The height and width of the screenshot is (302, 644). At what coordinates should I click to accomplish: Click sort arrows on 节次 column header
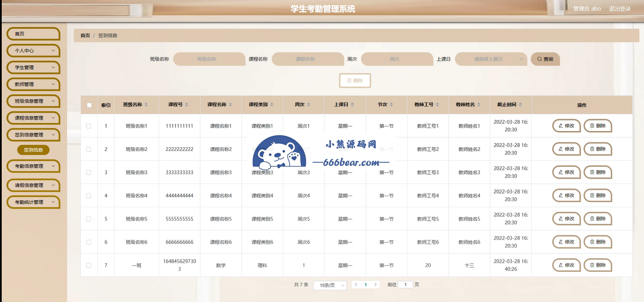391,105
